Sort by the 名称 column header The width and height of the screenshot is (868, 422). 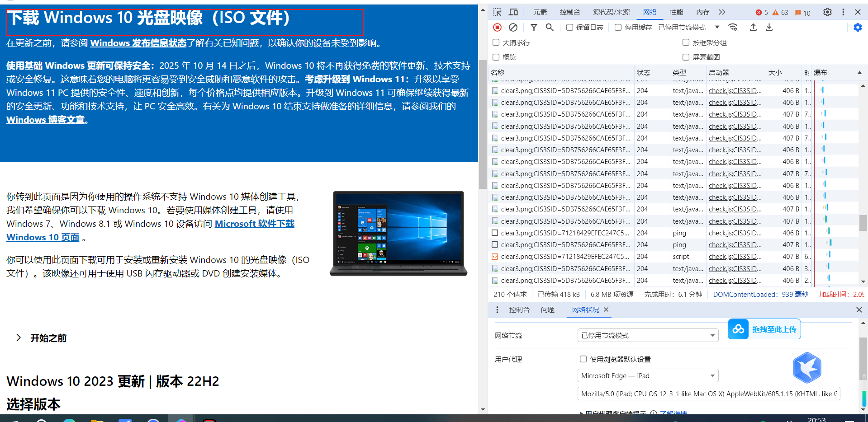(x=561, y=73)
